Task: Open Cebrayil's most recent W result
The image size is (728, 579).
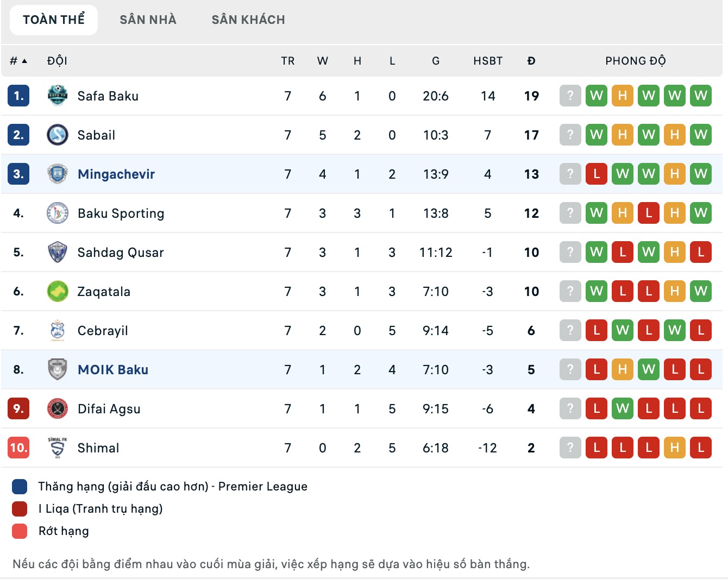Action: click(675, 330)
